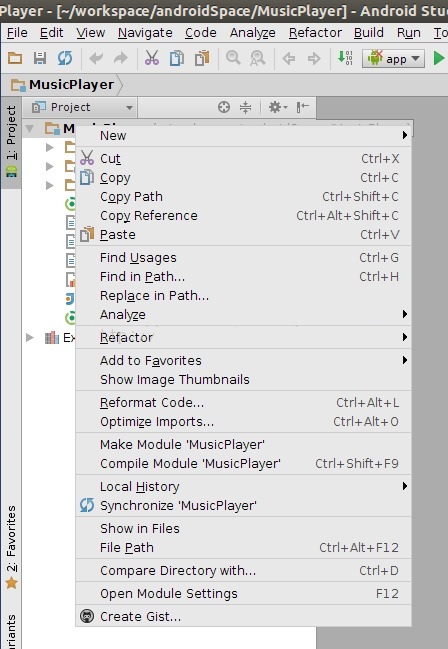Image resolution: width=448 pixels, height=649 pixels.
Task: Click the Redo arrow icon
Action: click(120, 58)
